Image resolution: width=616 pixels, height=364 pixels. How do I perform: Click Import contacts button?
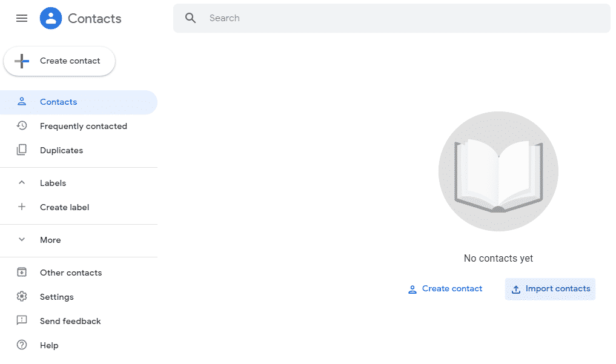550,289
